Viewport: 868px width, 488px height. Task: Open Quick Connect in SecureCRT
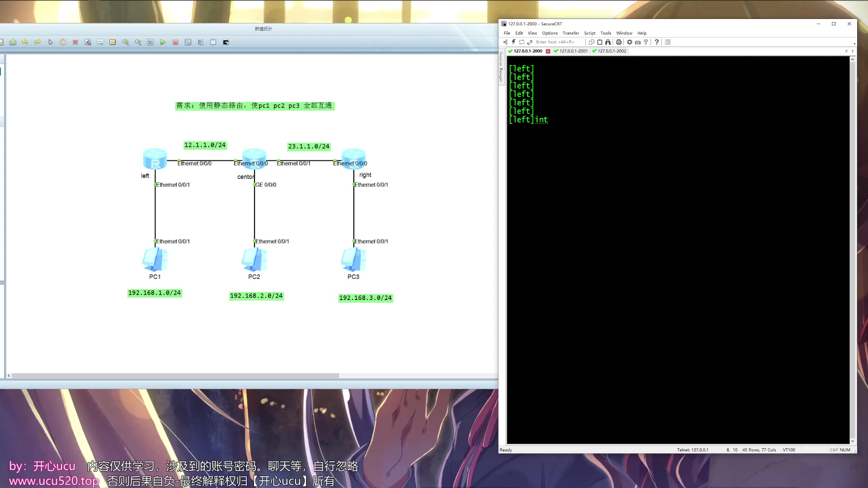[514, 42]
